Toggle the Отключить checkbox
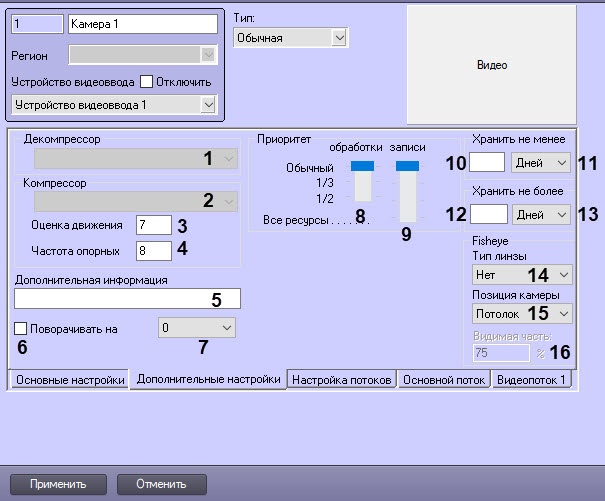The image size is (605, 501). tap(146, 81)
